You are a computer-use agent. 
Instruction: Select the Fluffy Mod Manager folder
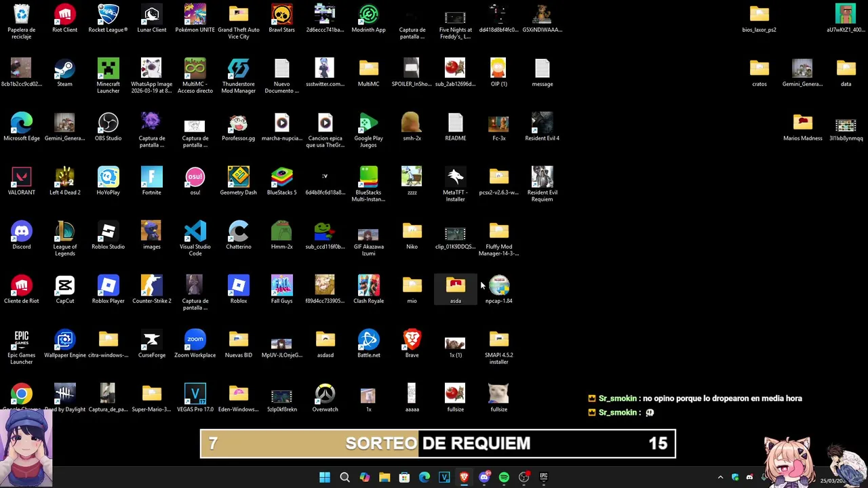pyautogui.click(x=499, y=232)
